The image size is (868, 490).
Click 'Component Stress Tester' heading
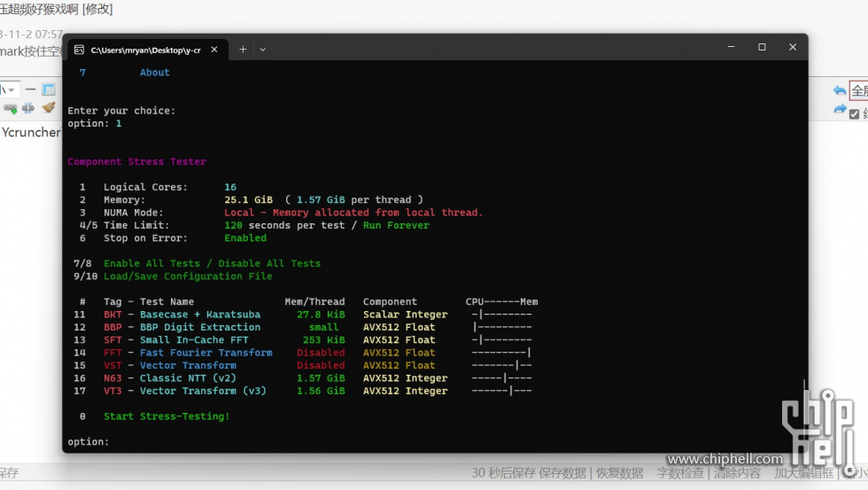[136, 161]
